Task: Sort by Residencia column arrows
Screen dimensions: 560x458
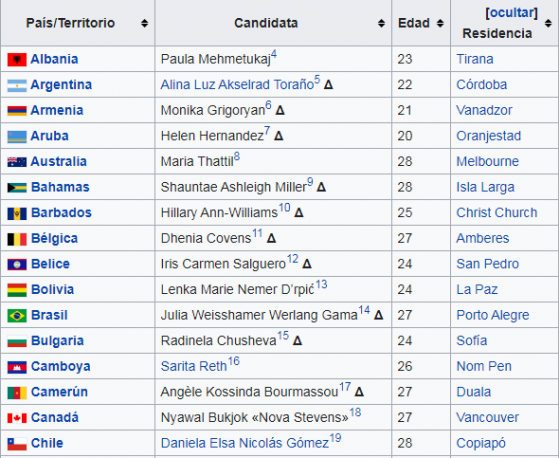Action: click(548, 24)
